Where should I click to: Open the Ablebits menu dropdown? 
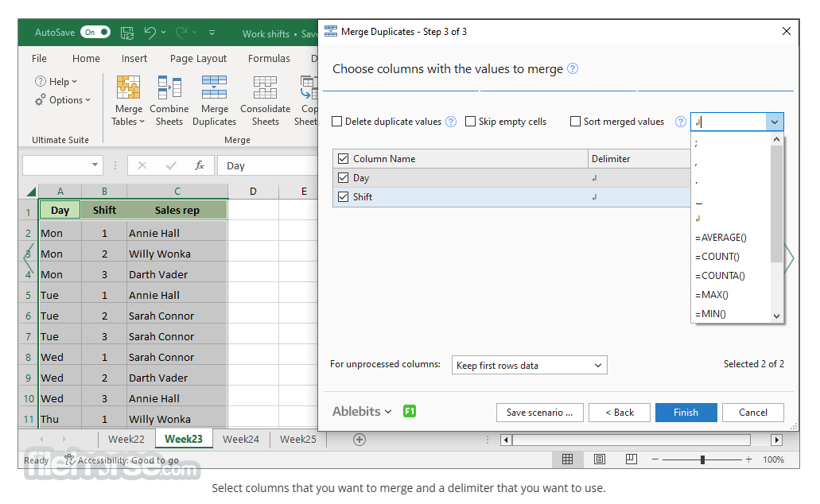(362, 412)
